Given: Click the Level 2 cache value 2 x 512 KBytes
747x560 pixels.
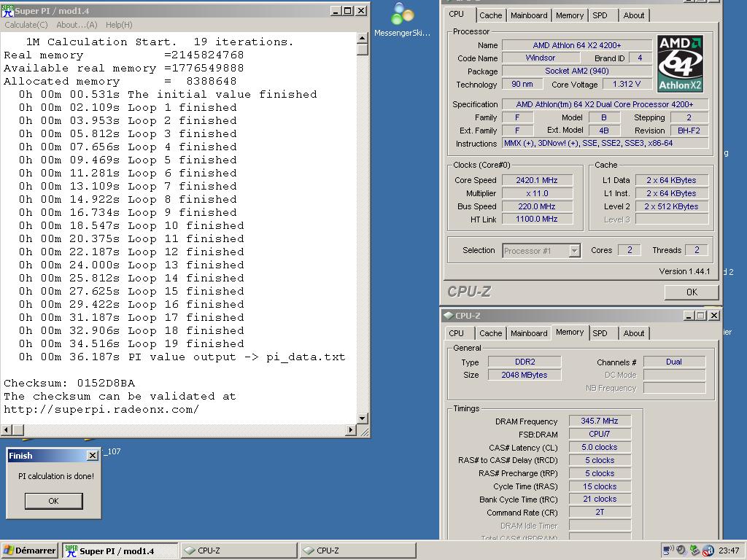Looking at the screenshot, I should 671,206.
